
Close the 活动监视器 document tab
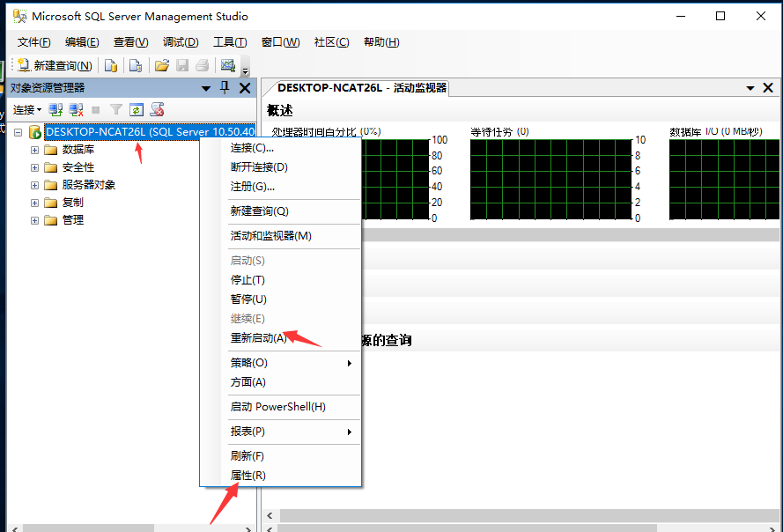(x=768, y=88)
